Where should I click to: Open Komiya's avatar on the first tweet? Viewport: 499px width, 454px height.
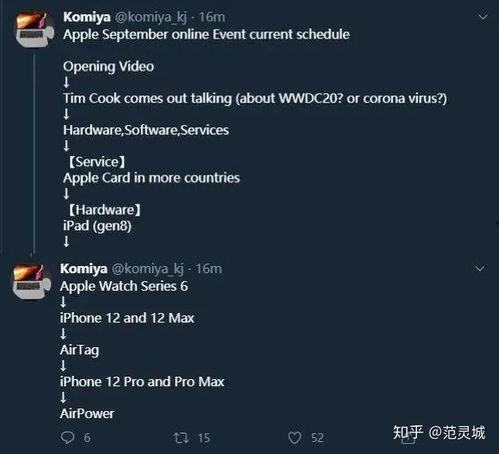pos(35,28)
